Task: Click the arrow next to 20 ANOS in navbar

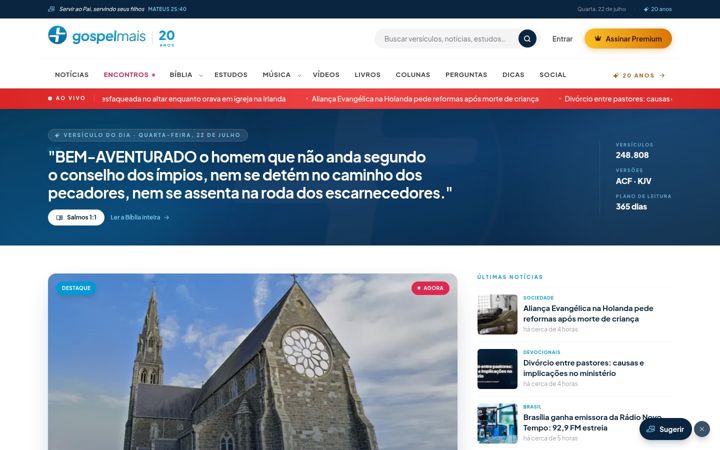Action: (662, 75)
